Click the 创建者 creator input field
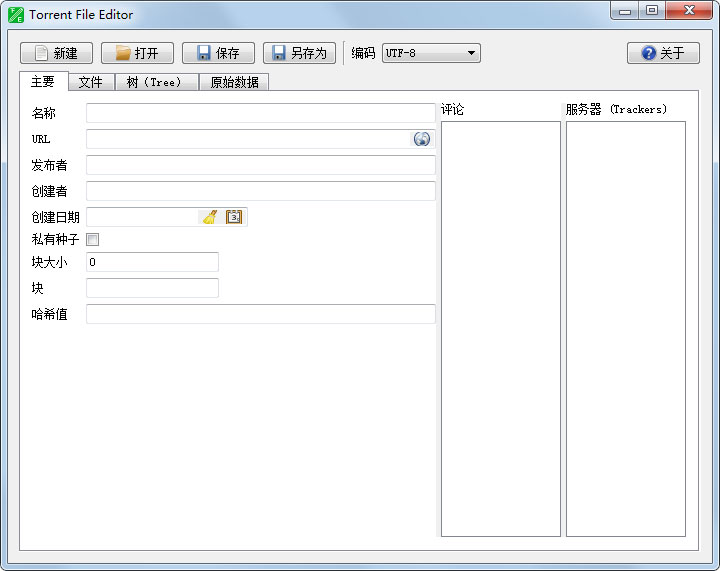Viewport: 720px width, 571px height. [261, 191]
